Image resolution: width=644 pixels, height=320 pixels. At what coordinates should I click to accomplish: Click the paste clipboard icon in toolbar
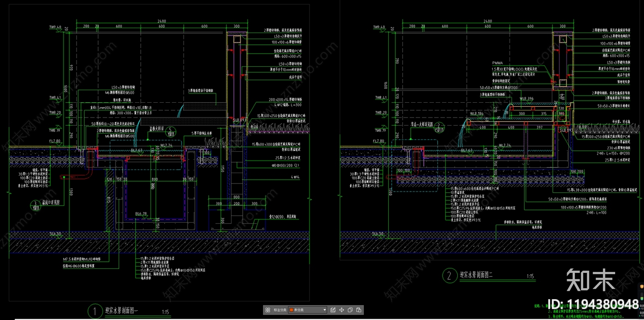click(x=359, y=310)
